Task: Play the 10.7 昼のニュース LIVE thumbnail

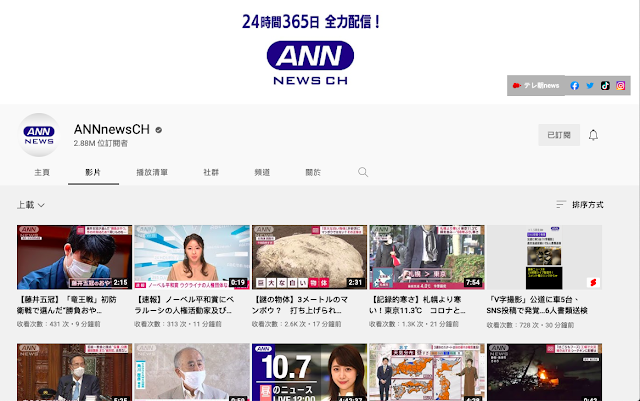Action: tap(309, 372)
